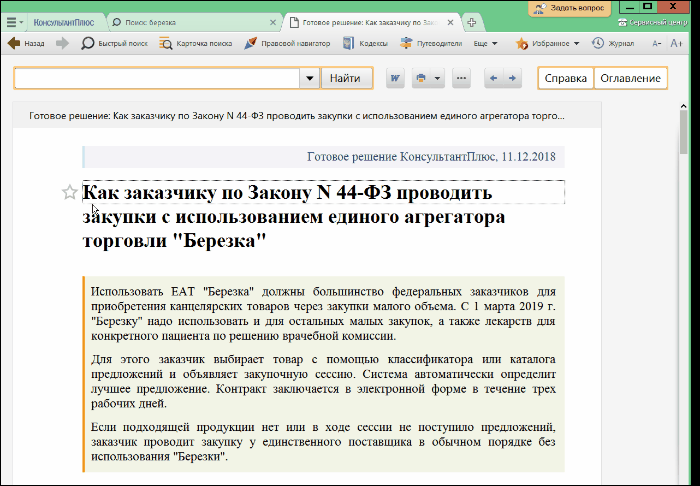
Task: Add heading to favorites with star
Action: click(69, 192)
